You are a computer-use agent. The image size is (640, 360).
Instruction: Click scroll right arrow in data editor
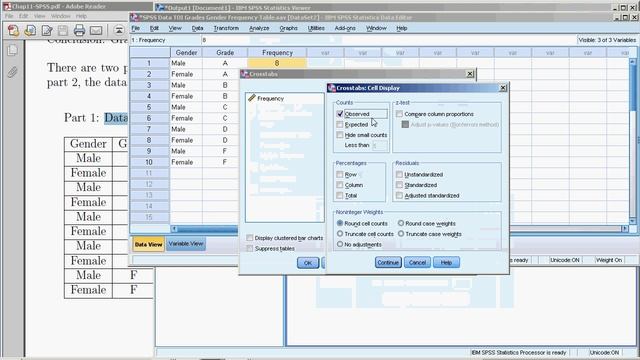624,229
